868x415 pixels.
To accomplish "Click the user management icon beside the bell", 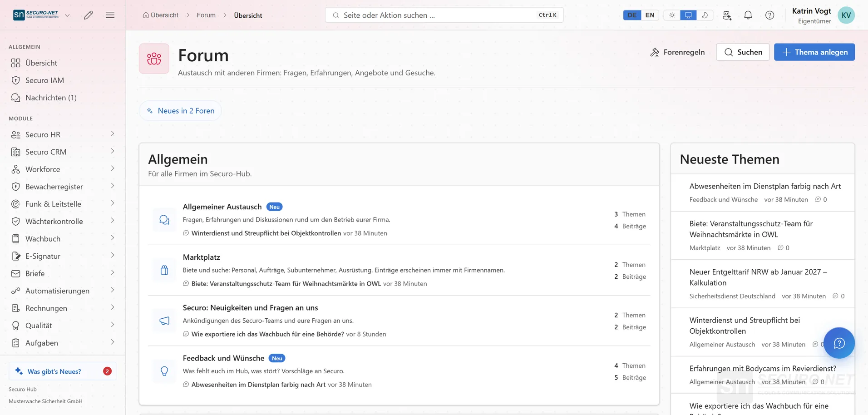I will (x=727, y=15).
